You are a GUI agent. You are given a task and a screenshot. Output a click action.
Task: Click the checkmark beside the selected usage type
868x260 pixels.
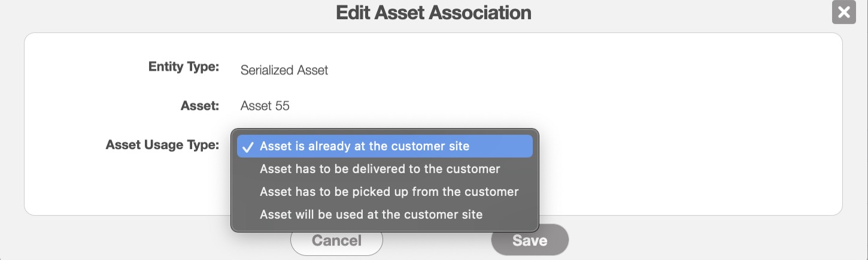point(248,147)
